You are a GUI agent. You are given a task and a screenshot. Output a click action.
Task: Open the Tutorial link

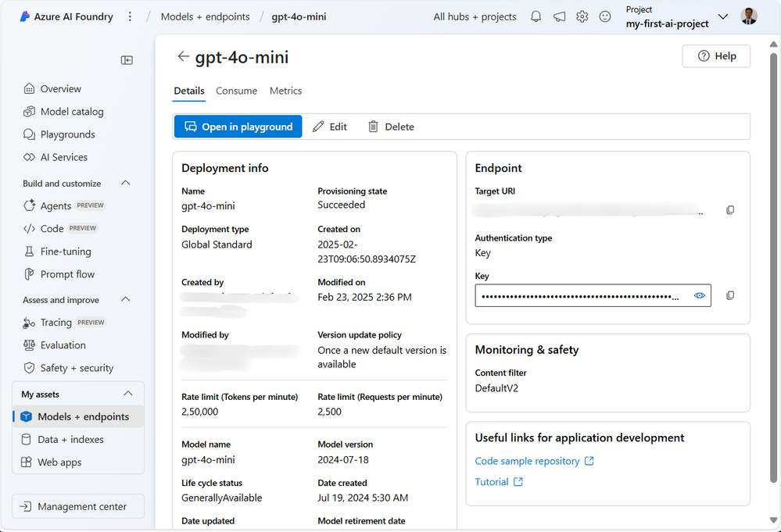click(x=499, y=482)
